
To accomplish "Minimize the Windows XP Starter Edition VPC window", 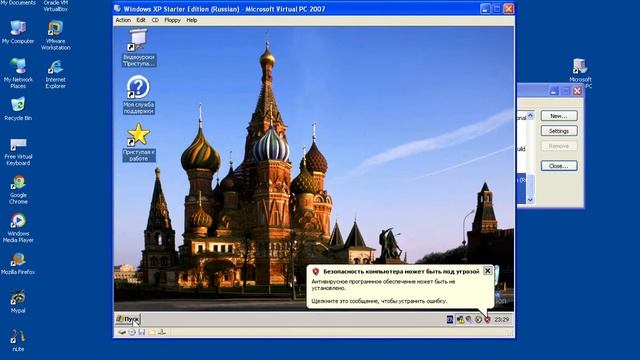I will (x=485, y=9).
